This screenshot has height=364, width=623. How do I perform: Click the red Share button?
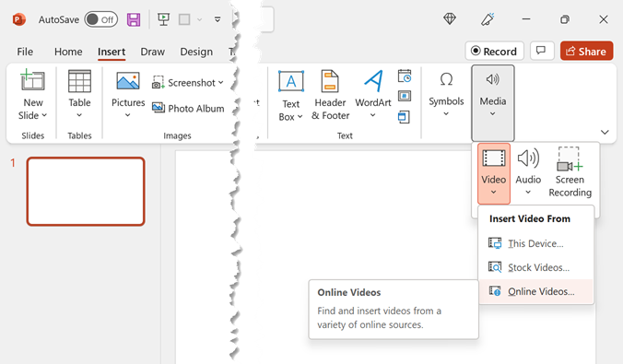[x=586, y=52]
